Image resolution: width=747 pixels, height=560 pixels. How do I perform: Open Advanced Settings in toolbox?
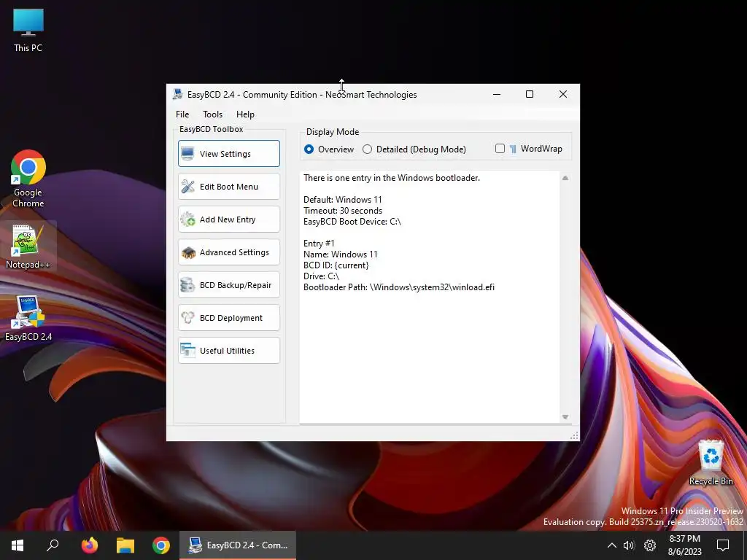(x=228, y=252)
